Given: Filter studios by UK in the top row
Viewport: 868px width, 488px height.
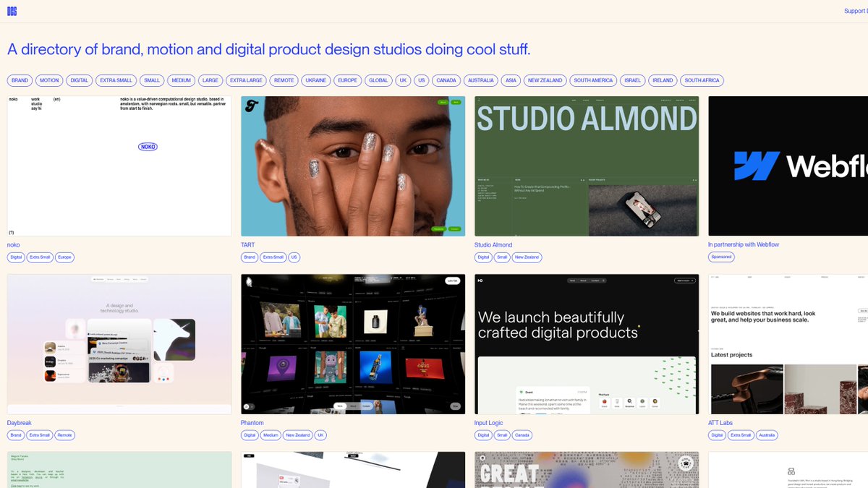Looking at the screenshot, I should [x=404, y=80].
